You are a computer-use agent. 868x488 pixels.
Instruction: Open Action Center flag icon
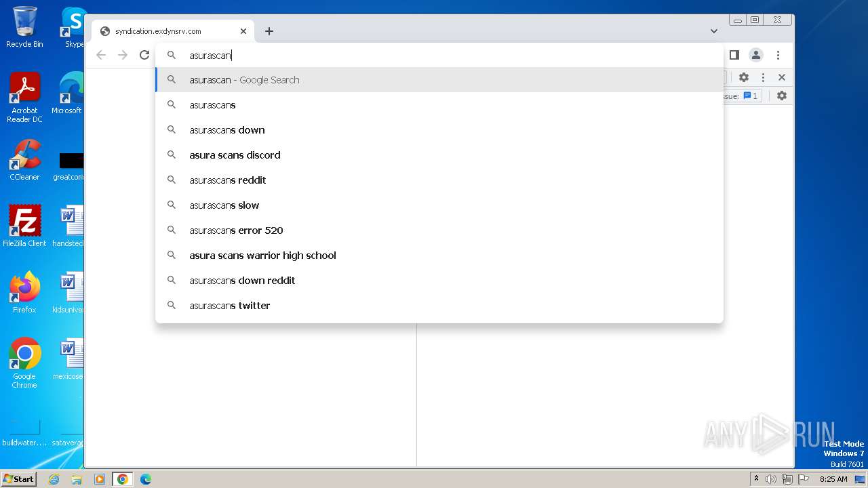point(804,479)
